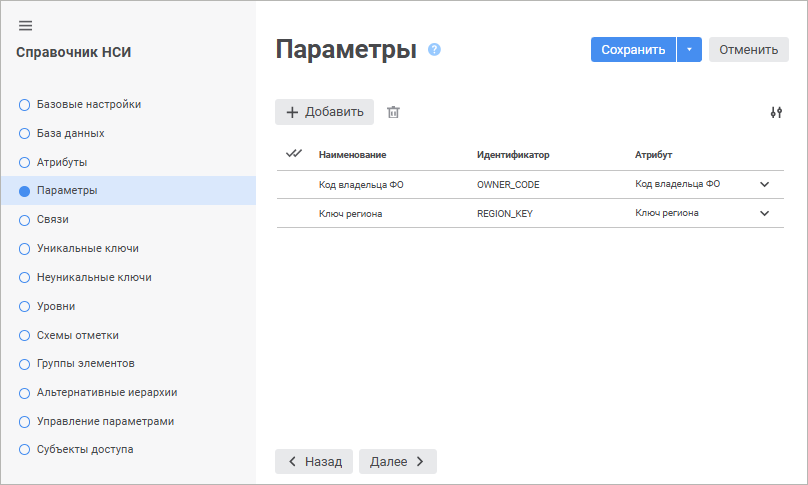Click the Справочник НСИ title

coord(74,53)
